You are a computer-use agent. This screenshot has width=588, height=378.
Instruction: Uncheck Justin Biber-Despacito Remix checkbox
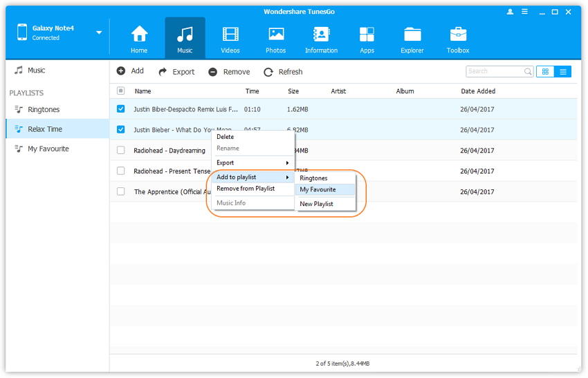click(x=121, y=109)
